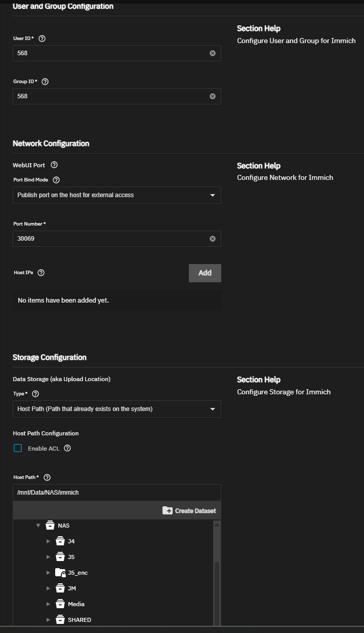The width and height of the screenshot is (364, 633).
Task: Expand the J5_enc dataset node
Action: (x=49, y=573)
